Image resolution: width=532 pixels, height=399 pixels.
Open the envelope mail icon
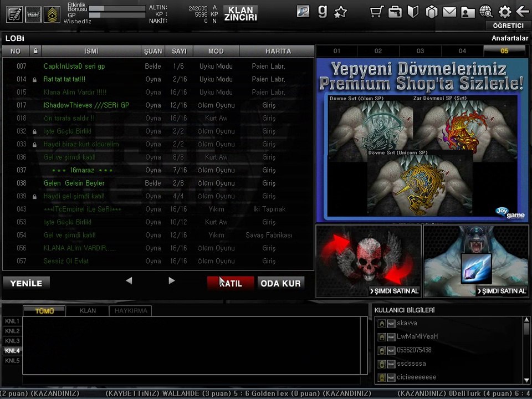pos(449,12)
